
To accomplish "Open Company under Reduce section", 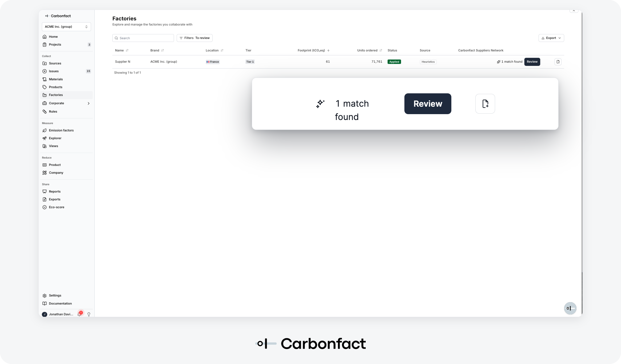I will [66, 173].
